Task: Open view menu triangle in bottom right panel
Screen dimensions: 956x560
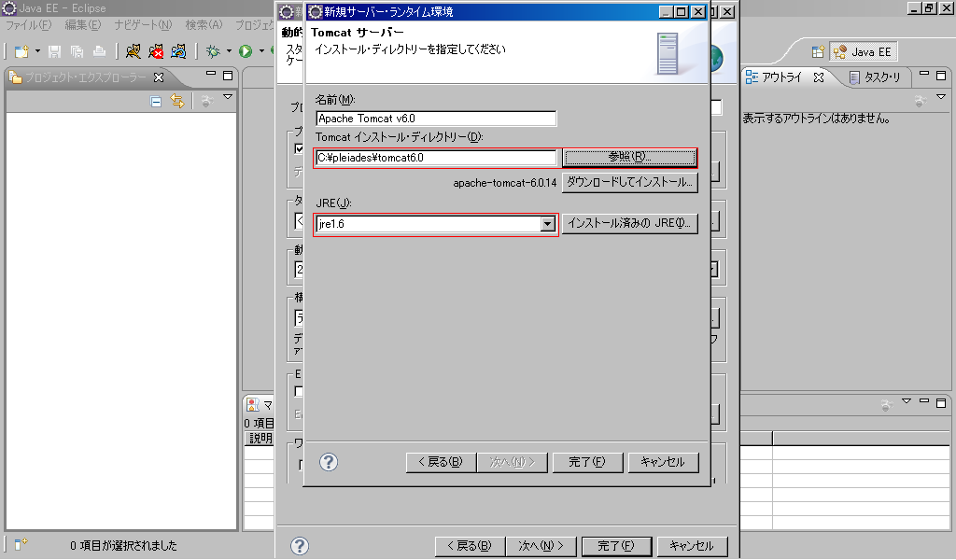Action: point(907,401)
